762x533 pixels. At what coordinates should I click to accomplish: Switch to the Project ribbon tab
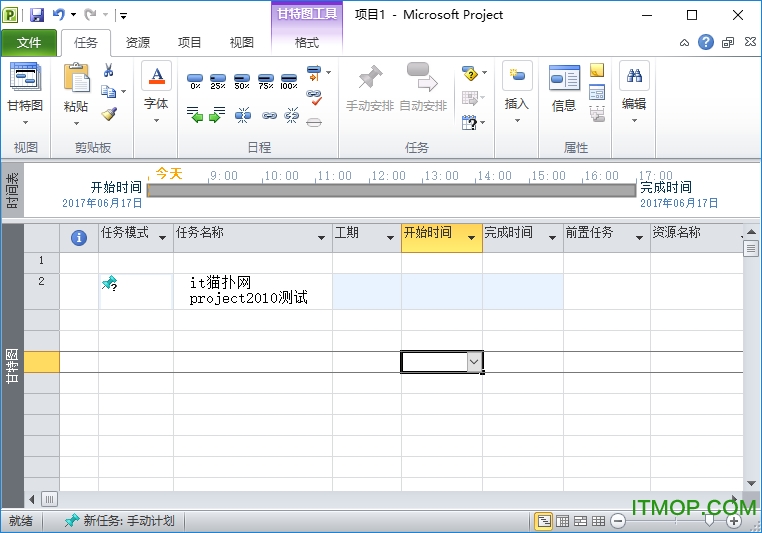(x=190, y=43)
